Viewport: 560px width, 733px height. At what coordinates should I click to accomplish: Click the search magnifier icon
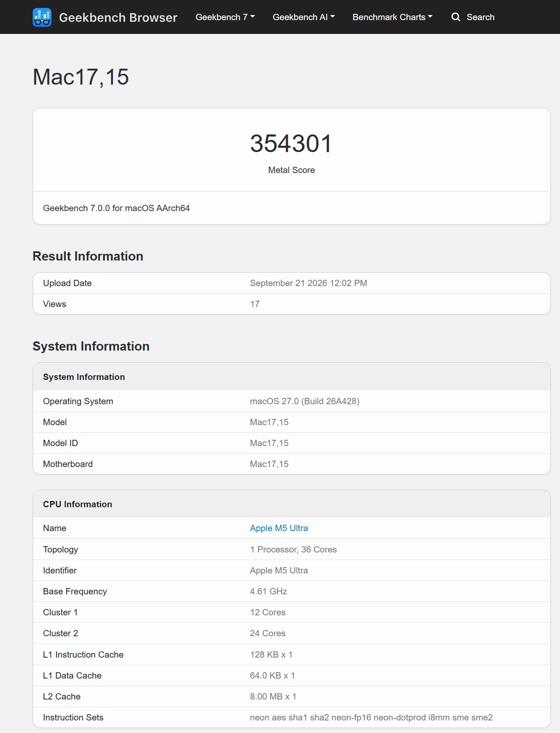tap(456, 17)
